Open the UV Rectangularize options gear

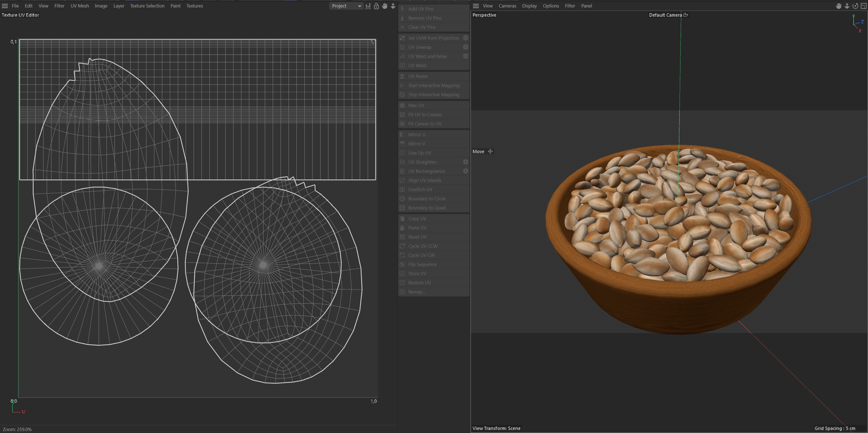click(465, 171)
